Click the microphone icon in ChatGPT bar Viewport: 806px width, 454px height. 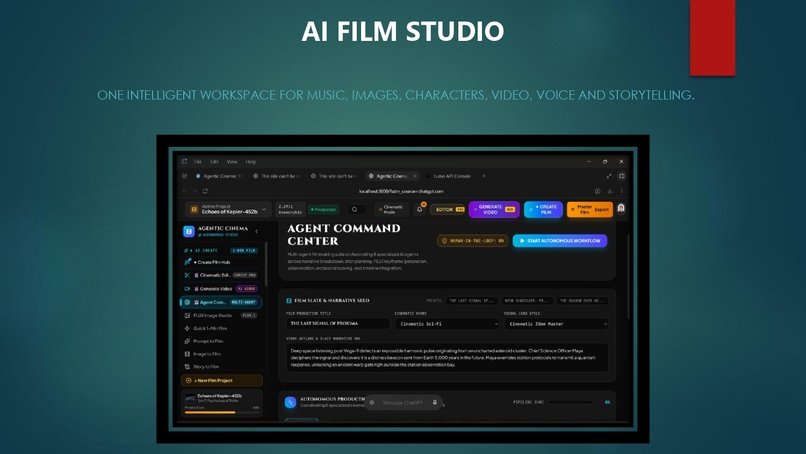click(435, 403)
